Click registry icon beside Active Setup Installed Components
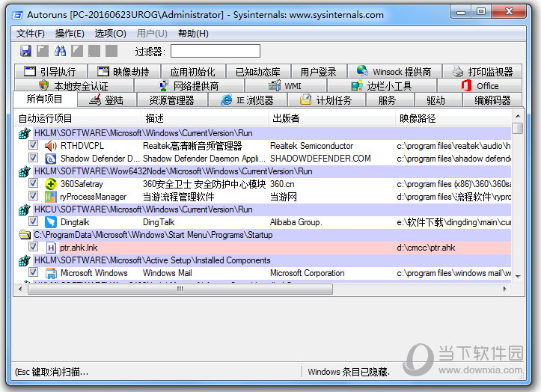This screenshot has width=541, height=392. pyautogui.click(x=25, y=260)
